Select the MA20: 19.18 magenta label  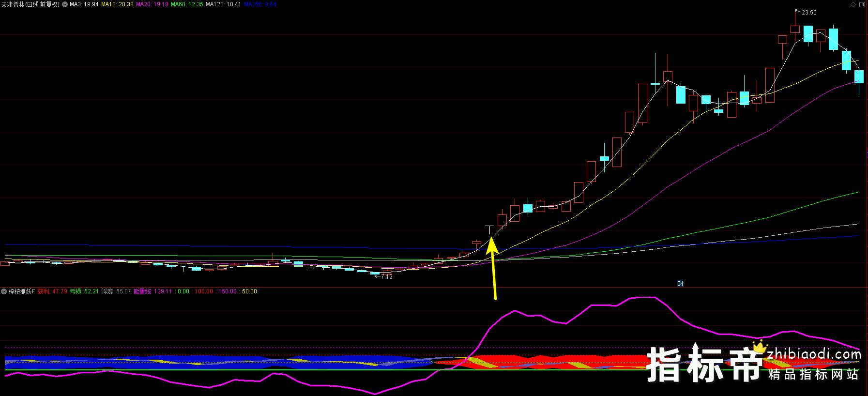[x=152, y=4]
